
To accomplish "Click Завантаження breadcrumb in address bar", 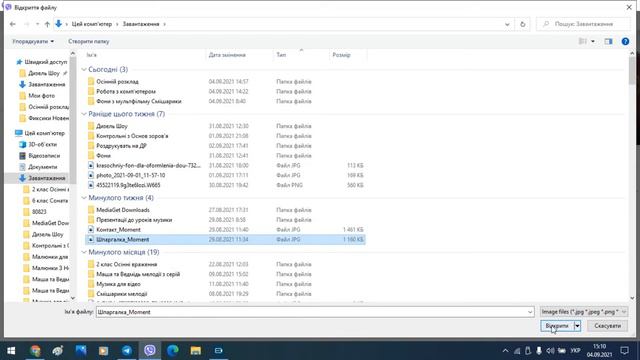I will click(141, 24).
